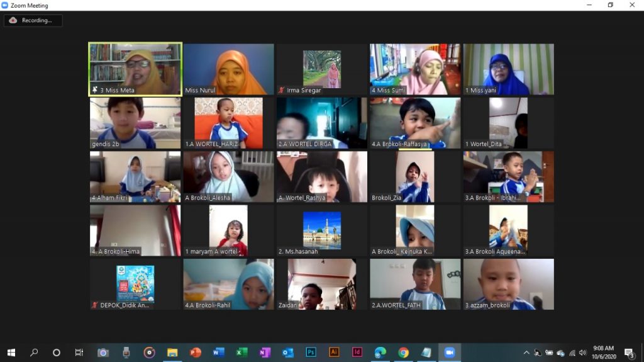Image resolution: width=644 pixels, height=362 pixels.
Task: Open Google Chrome from the taskbar
Action: click(403, 353)
